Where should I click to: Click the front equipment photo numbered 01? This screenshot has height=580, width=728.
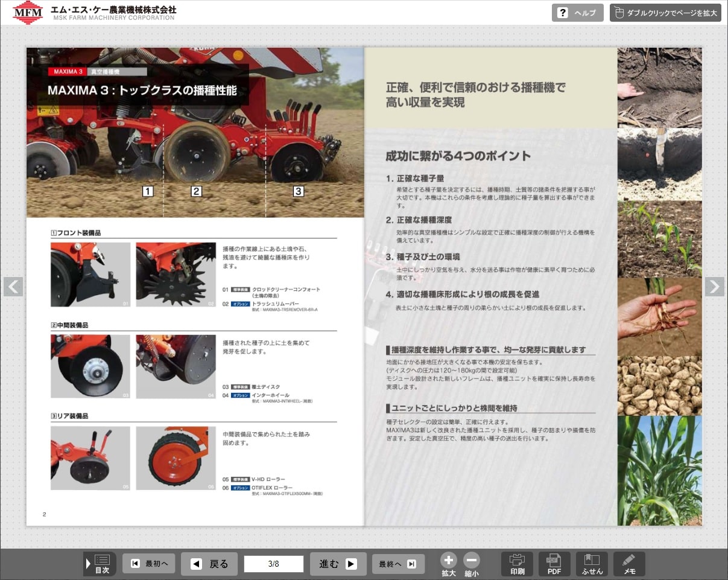[90, 275]
